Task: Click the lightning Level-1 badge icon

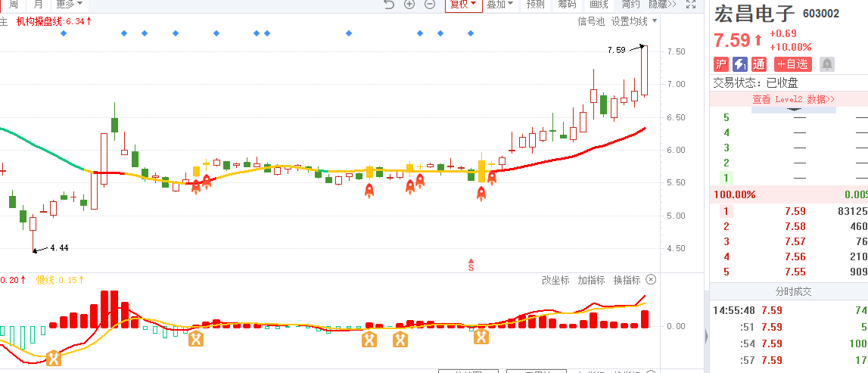Action: coord(739,64)
